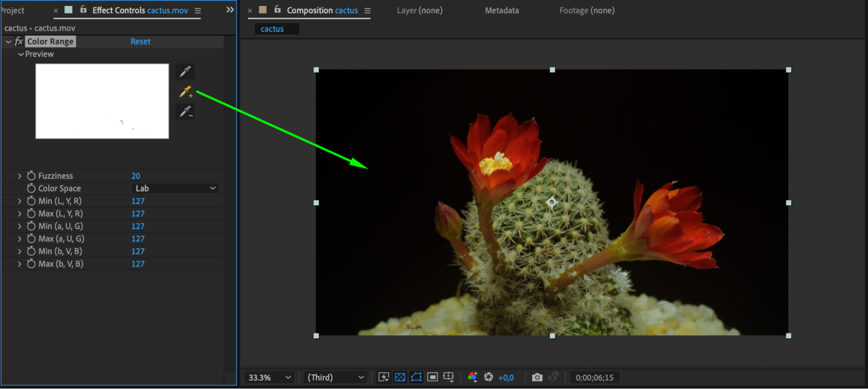Open Show Channel and Color Management
The image size is (868, 389).
pyautogui.click(x=472, y=377)
